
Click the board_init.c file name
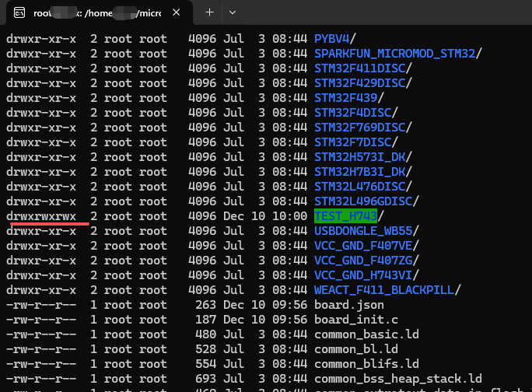coord(356,320)
